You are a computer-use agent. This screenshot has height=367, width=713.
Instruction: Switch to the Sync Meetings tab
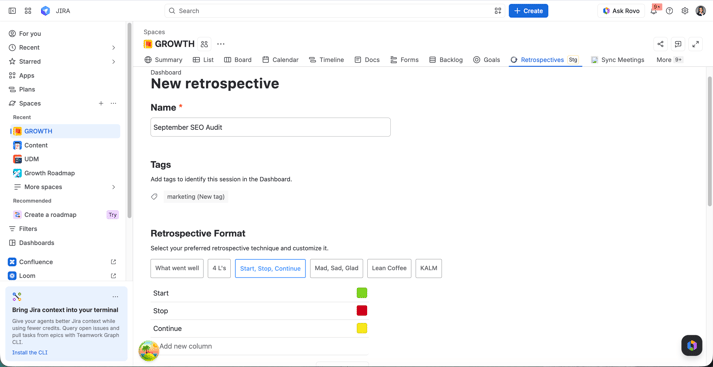tap(618, 60)
